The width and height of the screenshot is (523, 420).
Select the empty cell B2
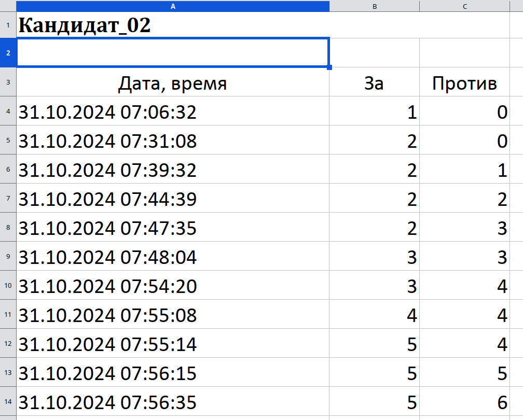[x=374, y=53]
